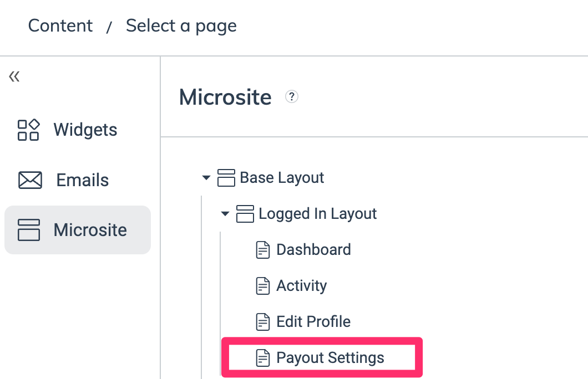Click the Dashboard page document icon

(262, 250)
